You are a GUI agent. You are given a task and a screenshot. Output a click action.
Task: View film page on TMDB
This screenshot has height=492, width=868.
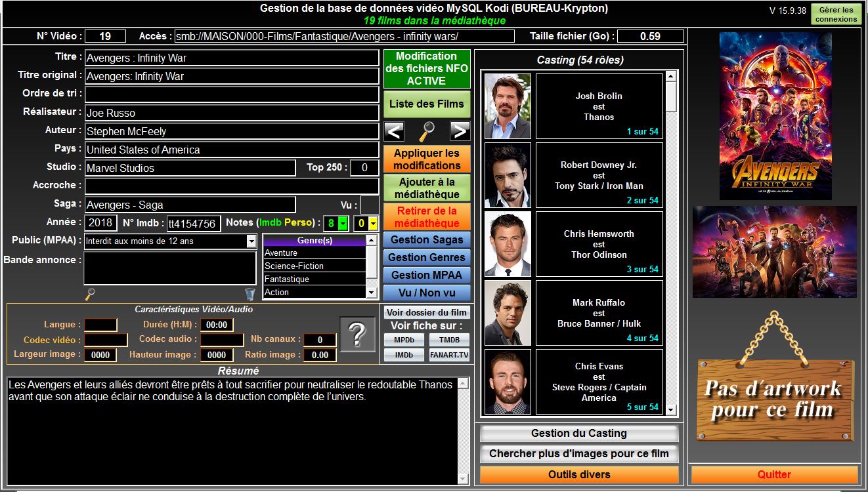(x=450, y=340)
